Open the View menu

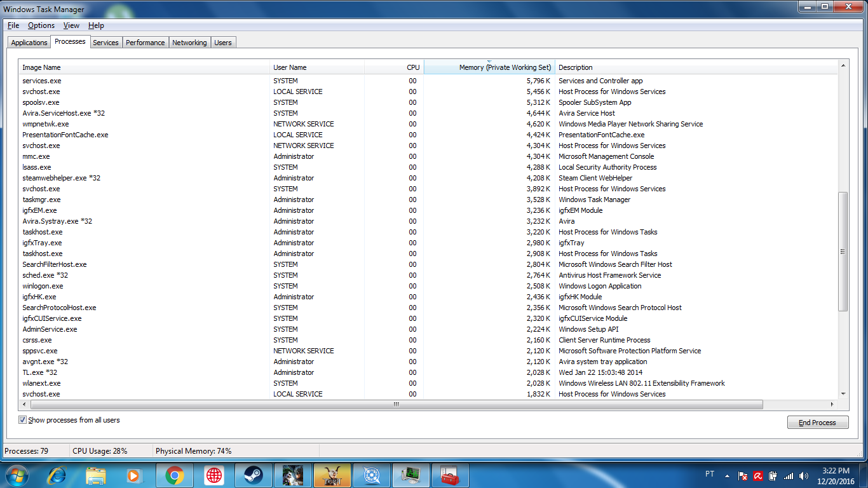point(71,25)
